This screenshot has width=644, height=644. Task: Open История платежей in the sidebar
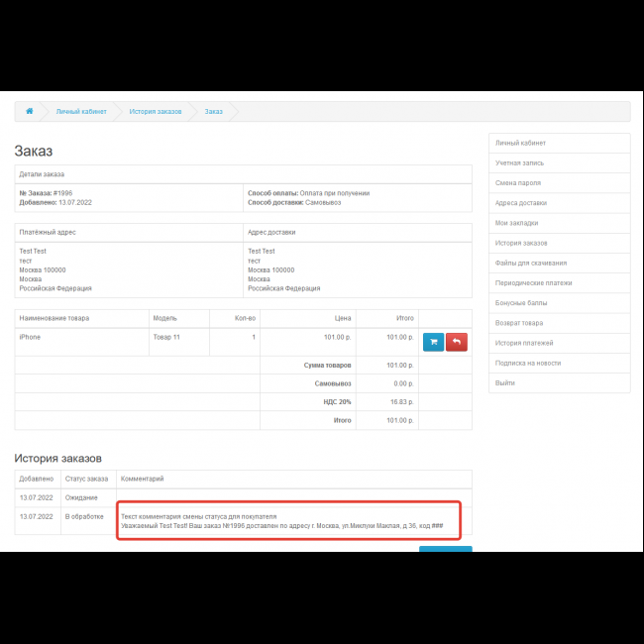(x=523, y=343)
